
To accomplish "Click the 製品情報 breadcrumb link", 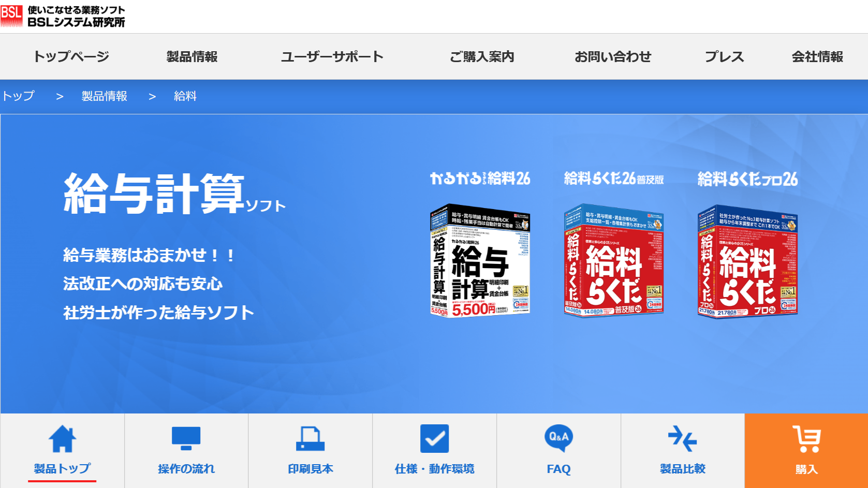I will (104, 96).
